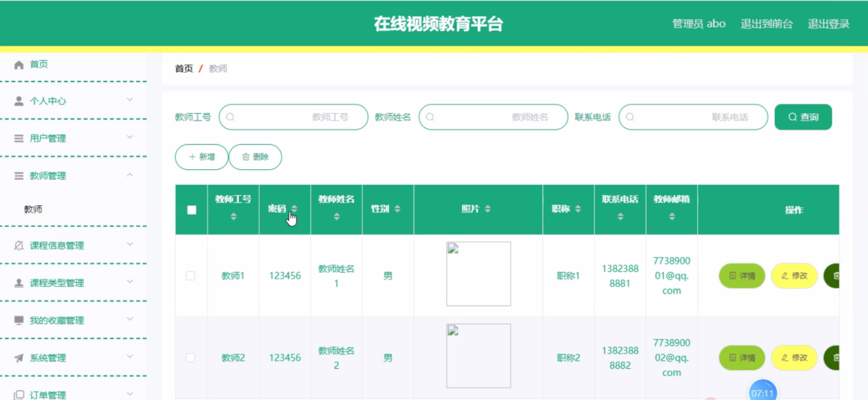Click the sort arrows next to 性别
The height and width of the screenshot is (400, 868).
click(x=397, y=209)
